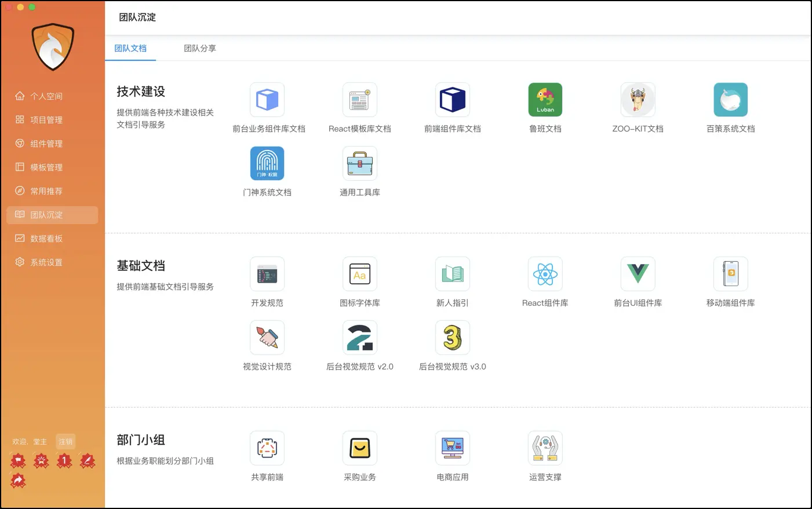Click the 提供前端基础文档引导服务 description

(165, 287)
